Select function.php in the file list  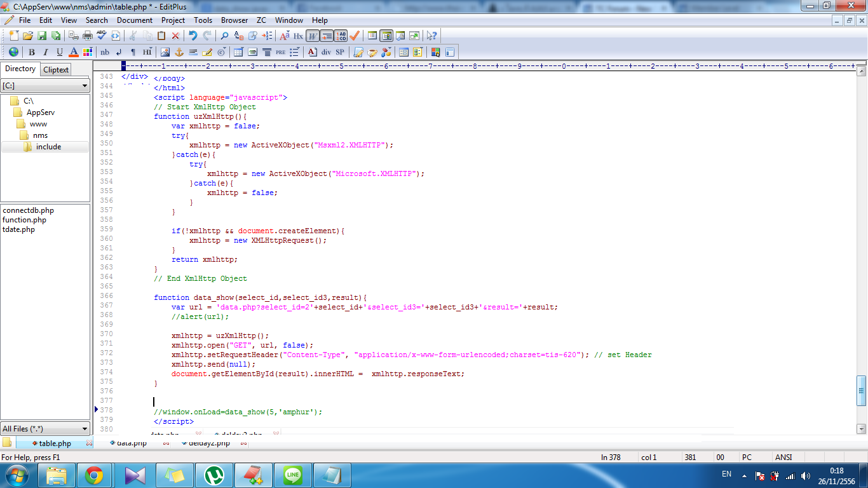click(x=24, y=220)
